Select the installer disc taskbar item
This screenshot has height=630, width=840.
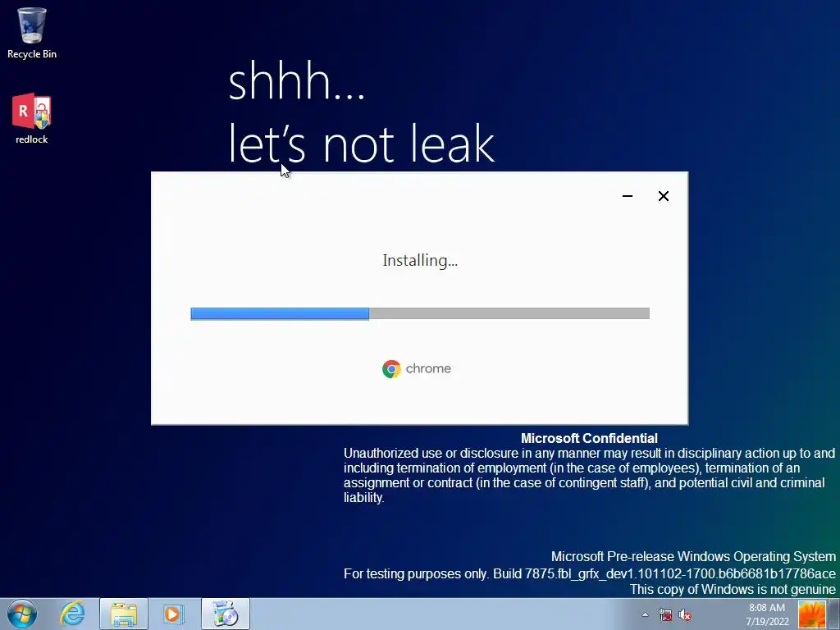point(225,614)
